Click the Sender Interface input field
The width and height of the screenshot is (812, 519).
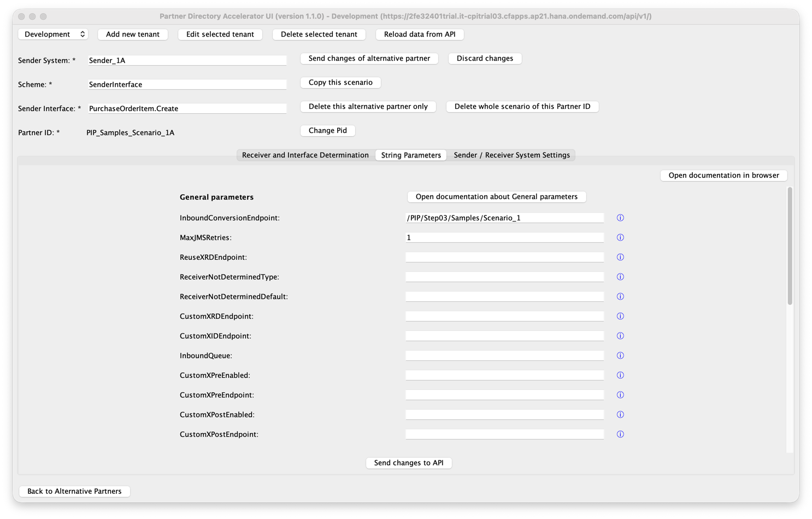point(187,108)
